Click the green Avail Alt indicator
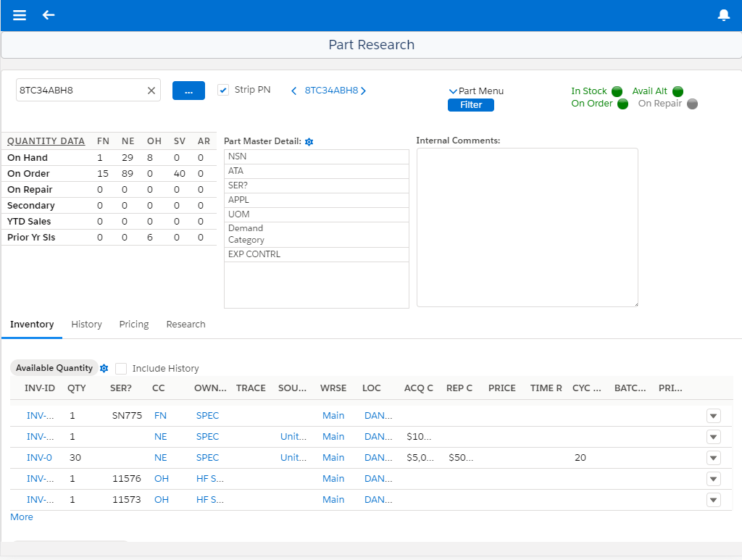 tap(678, 91)
